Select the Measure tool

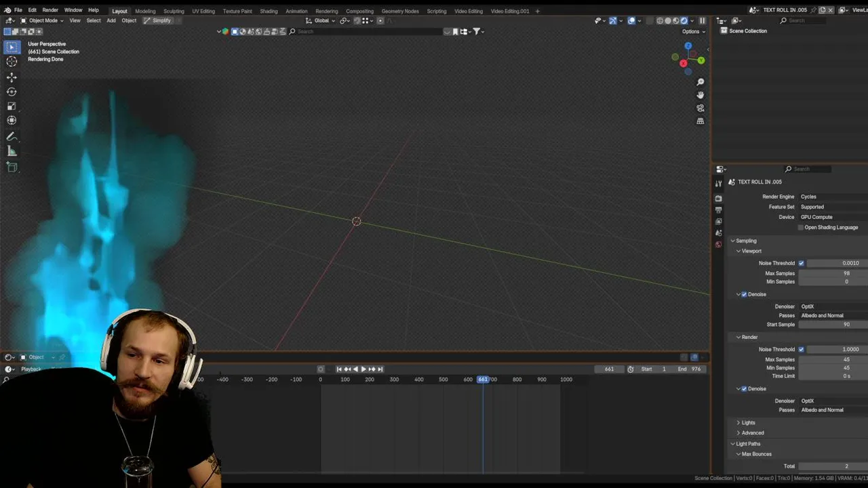point(12,151)
